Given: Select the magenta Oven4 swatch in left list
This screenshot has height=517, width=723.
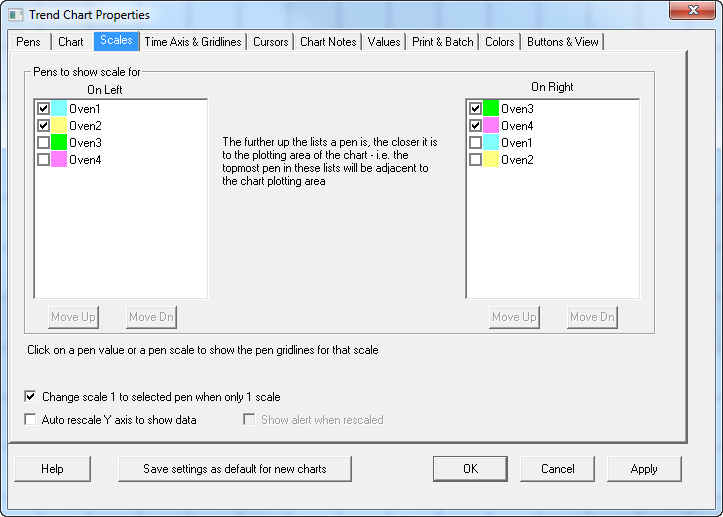Looking at the screenshot, I should (x=59, y=160).
